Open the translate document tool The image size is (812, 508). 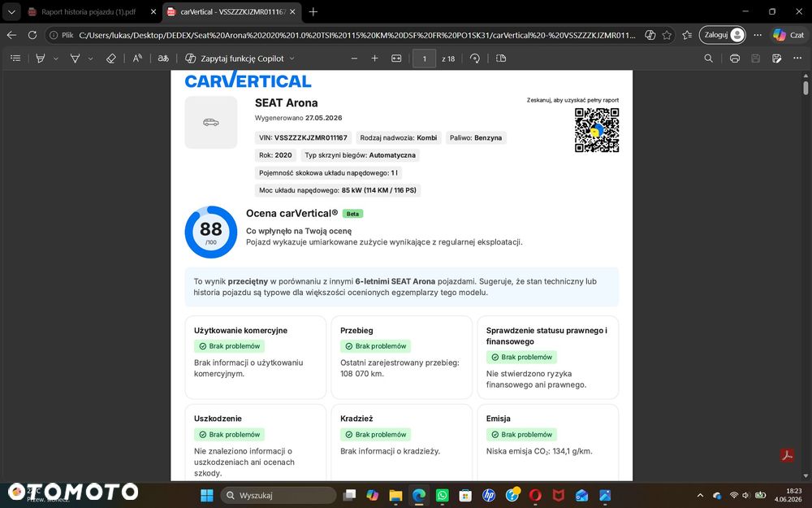pyautogui.click(x=163, y=59)
